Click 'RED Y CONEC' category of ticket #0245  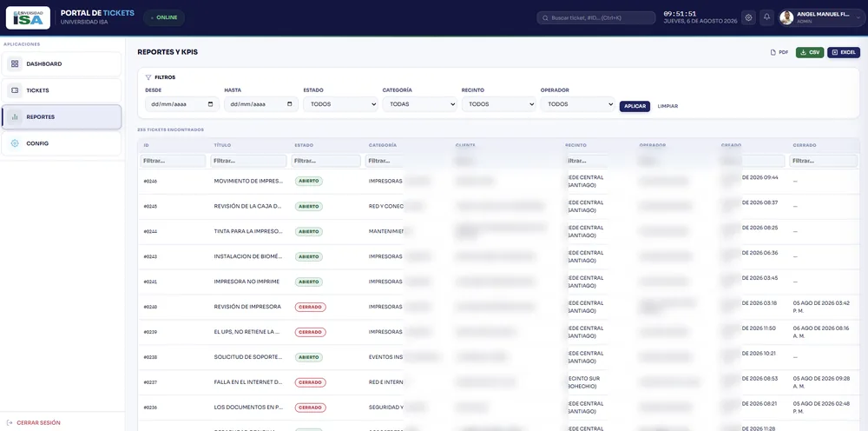(x=386, y=206)
